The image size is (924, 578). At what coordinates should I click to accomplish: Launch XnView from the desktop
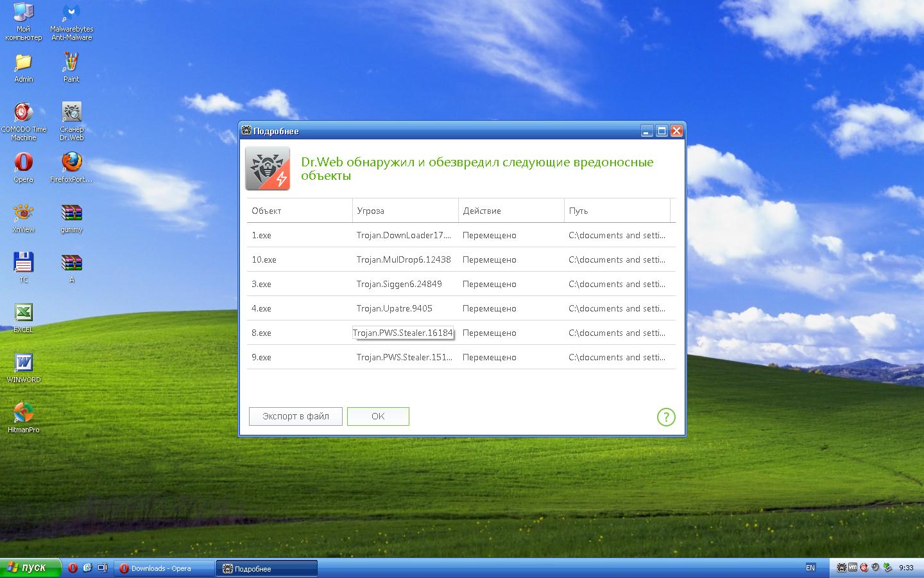pos(23,218)
